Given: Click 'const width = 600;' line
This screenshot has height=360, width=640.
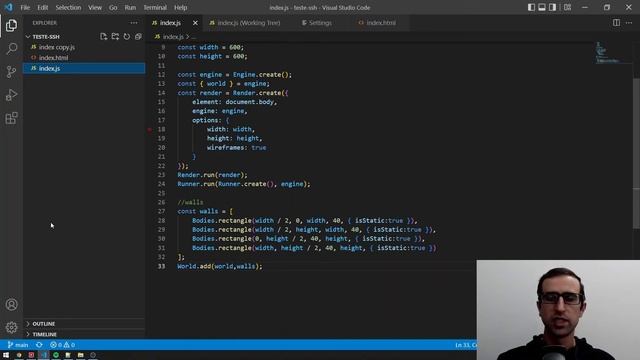Looking at the screenshot, I should [211, 47].
